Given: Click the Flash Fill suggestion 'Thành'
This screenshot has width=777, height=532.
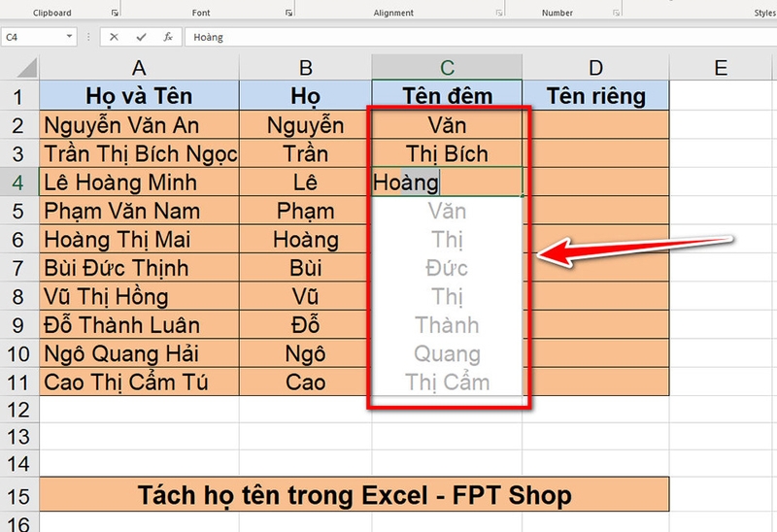Looking at the screenshot, I should (x=447, y=325).
